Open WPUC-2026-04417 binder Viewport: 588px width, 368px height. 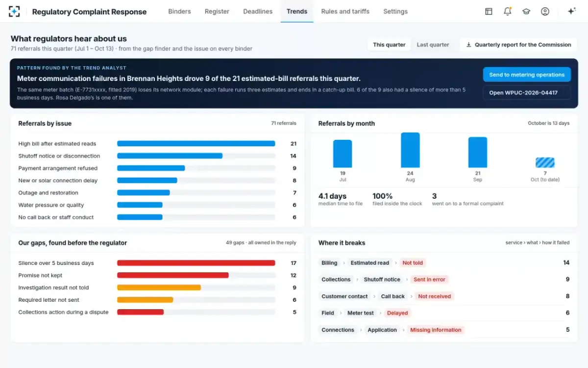tap(527, 93)
